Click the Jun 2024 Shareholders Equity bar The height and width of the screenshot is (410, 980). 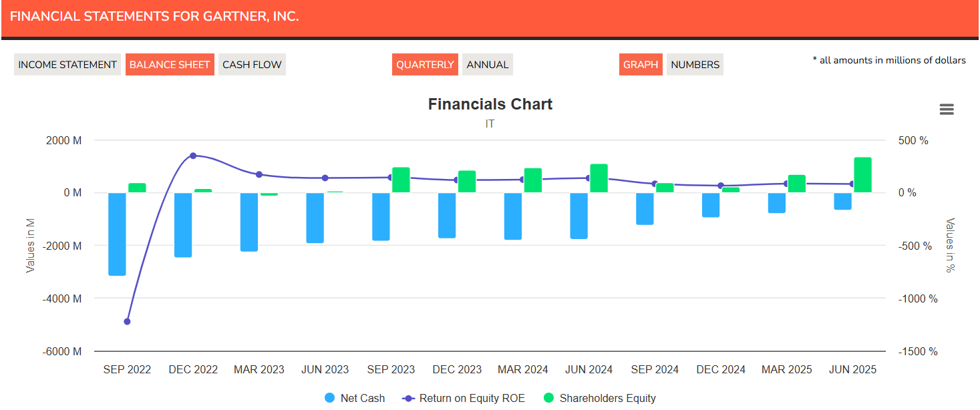tap(599, 178)
